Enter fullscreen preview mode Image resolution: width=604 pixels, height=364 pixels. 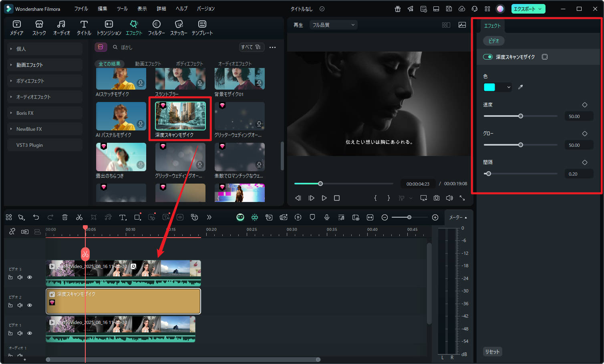[462, 198]
